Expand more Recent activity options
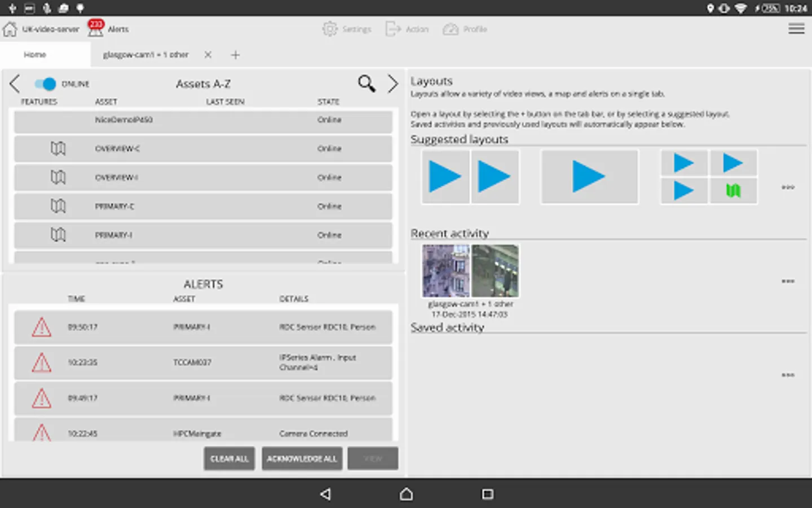Viewport: 812px width, 508px height. (788, 281)
